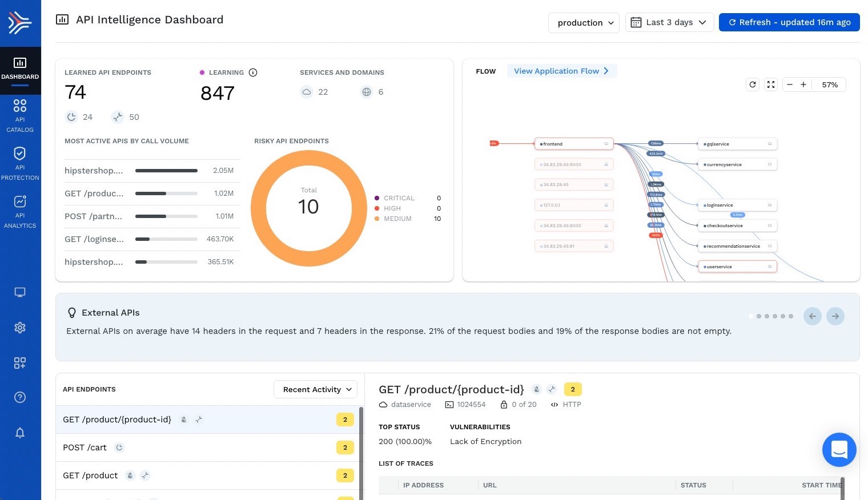This screenshot has height=500, width=868.
Task: Zoom in the flow diagram
Action: [x=803, y=84]
